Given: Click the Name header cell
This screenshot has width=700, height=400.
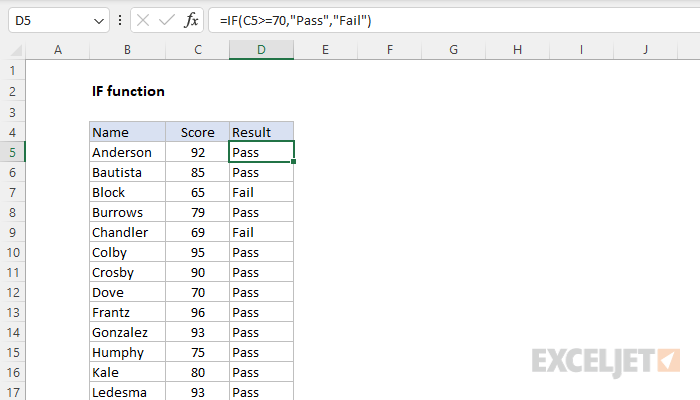Looking at the screenshot, I should 127,132.
